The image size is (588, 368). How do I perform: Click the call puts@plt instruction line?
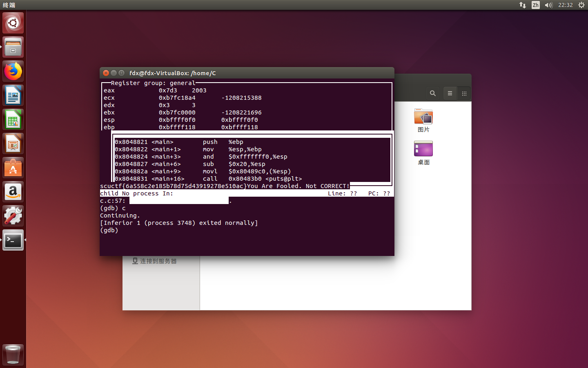pos(208,179)
